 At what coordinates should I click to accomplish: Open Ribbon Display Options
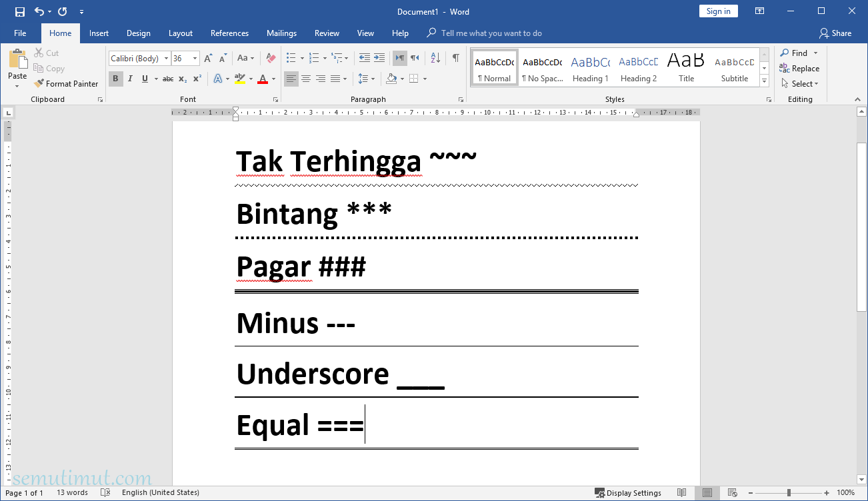(759, 11)
